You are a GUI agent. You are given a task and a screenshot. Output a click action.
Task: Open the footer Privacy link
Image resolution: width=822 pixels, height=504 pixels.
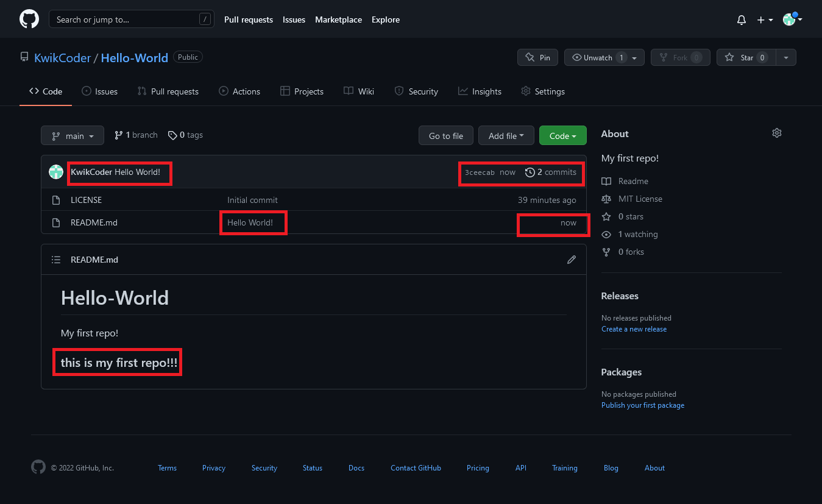(214, 468)
